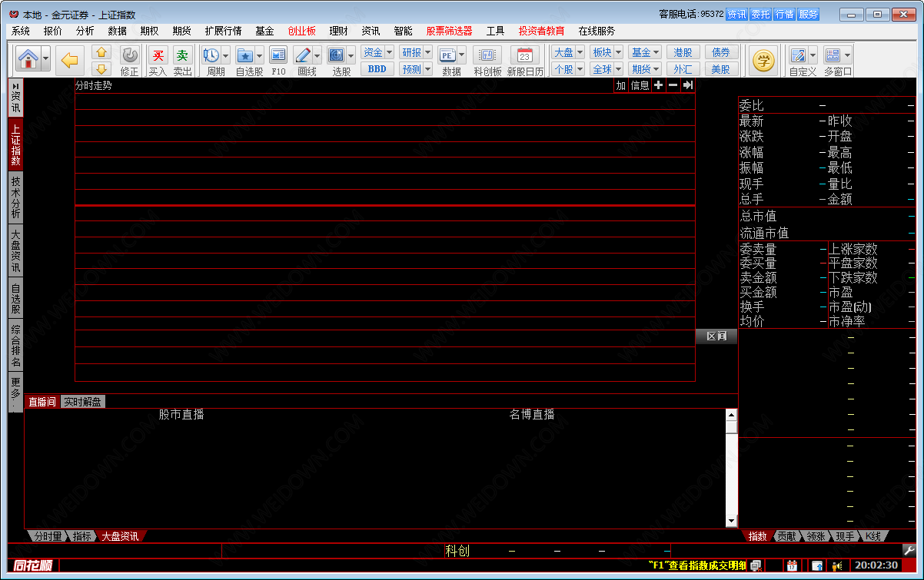Click the status bar speaker icon
The width and height of the screenshot is (924, 580).
coord(837,566)
